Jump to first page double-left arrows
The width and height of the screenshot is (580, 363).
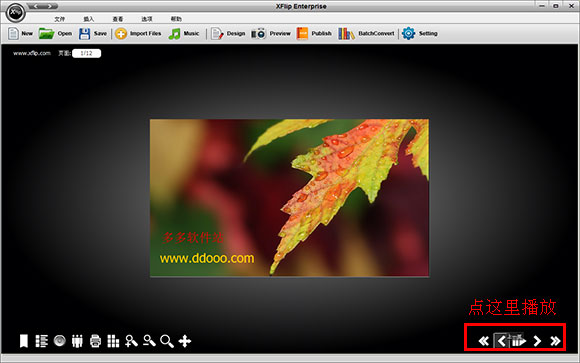483,341
